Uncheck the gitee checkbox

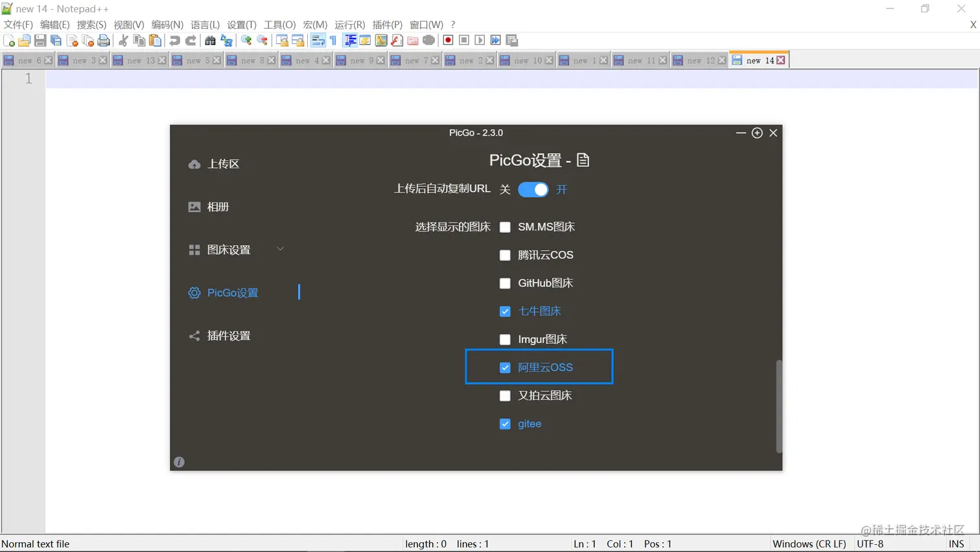click(505, 424)
